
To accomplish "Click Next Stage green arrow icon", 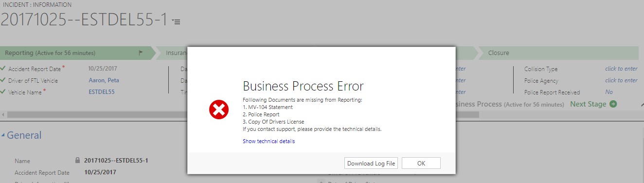I will point(613,104).
